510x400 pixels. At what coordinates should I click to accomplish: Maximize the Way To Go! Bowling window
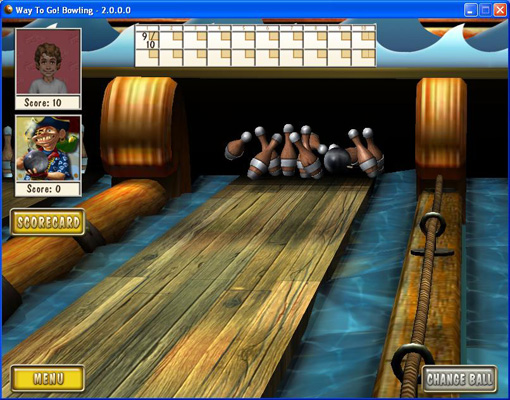pos(485,10)
